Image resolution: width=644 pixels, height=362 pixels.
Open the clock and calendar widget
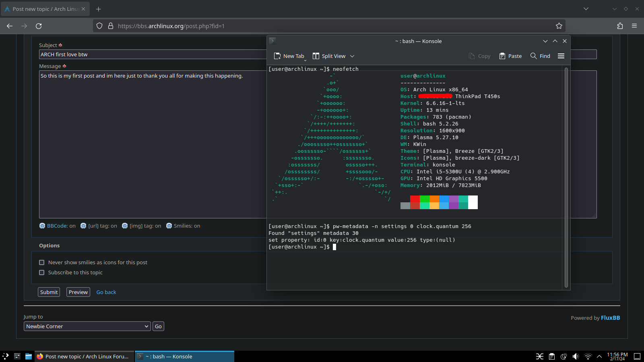point(617,356)
